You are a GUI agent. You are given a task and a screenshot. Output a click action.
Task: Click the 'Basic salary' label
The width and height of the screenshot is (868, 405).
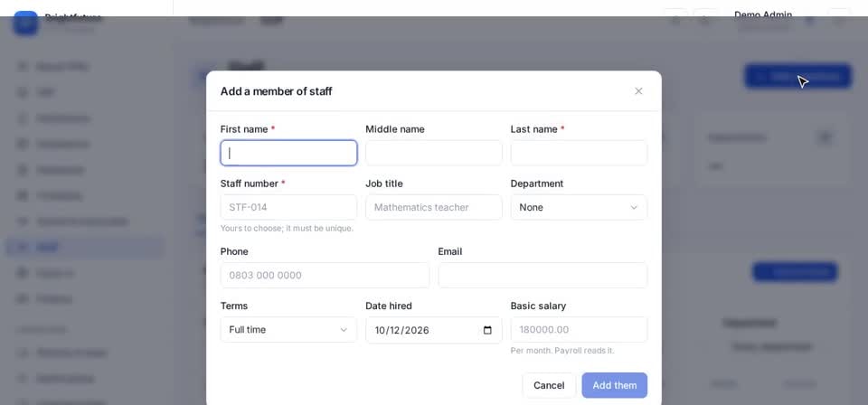pyautogui.click(x=538, y=306)
